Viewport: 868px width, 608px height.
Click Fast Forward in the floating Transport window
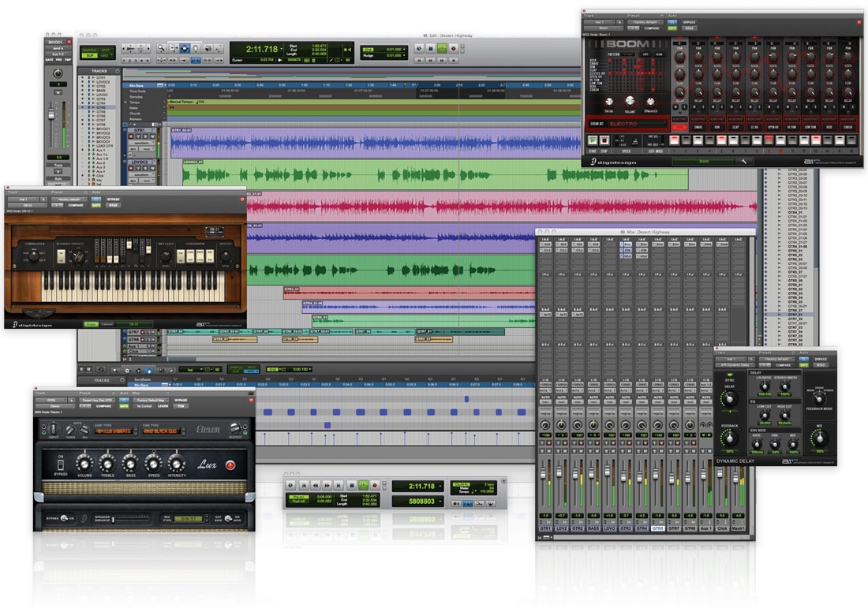point(327,485)
